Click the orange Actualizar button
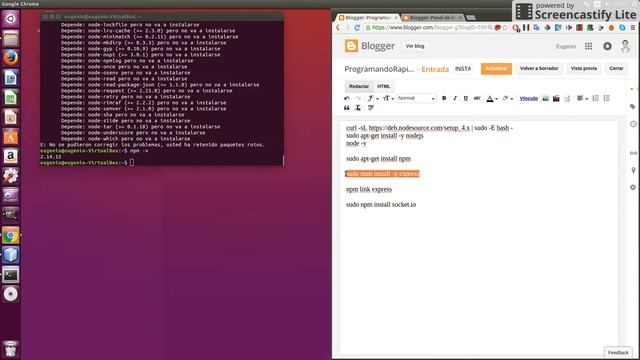640x360 pixels. tap(496, 69)
